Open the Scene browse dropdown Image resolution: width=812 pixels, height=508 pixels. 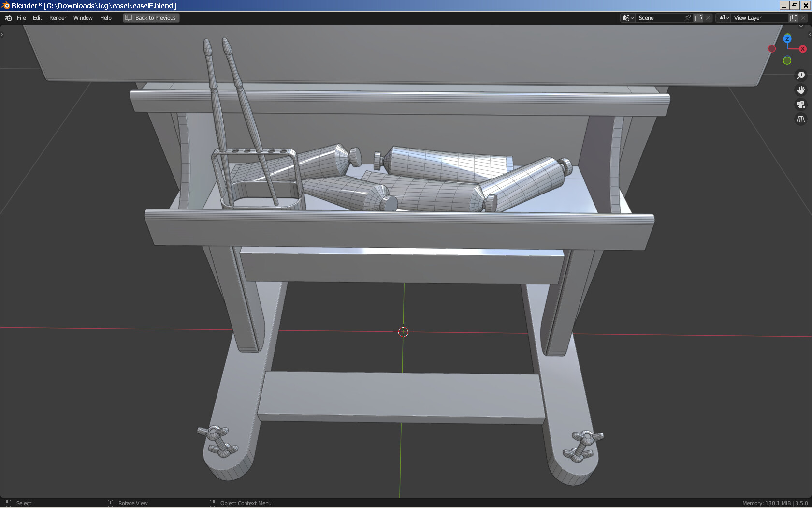pyautogui.click(x=628, y=18)
